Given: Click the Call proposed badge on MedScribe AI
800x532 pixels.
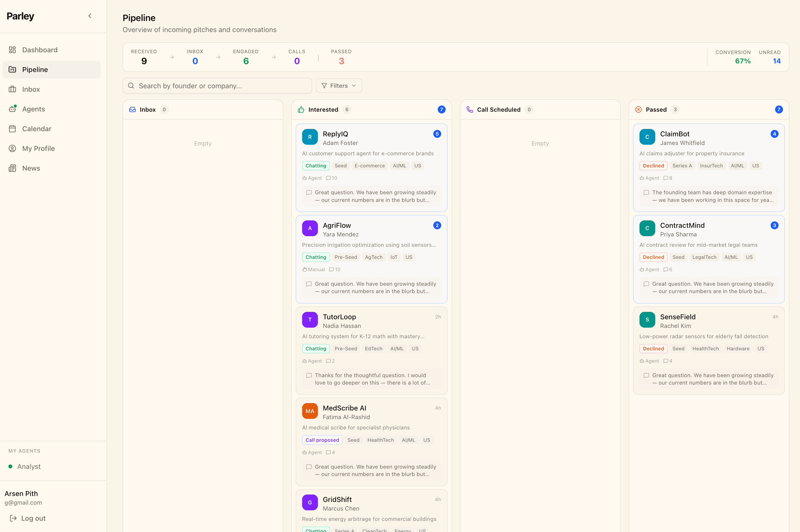Looking at the screenshot, I should point(322,440).
